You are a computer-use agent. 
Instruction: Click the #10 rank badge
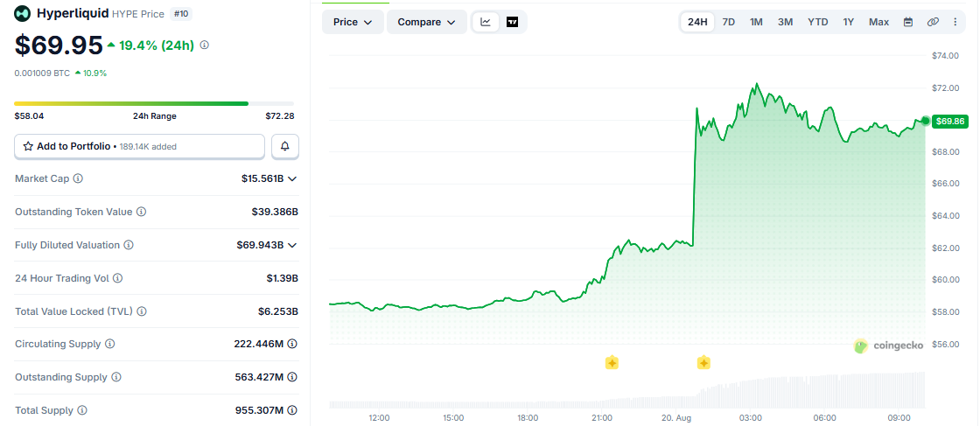tap(181, 13)
